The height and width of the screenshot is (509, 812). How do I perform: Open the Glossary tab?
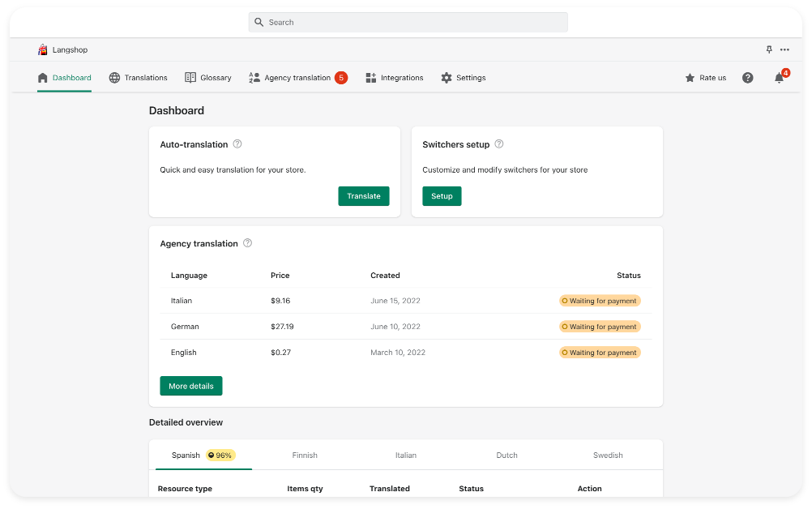[x=208, y=78]
